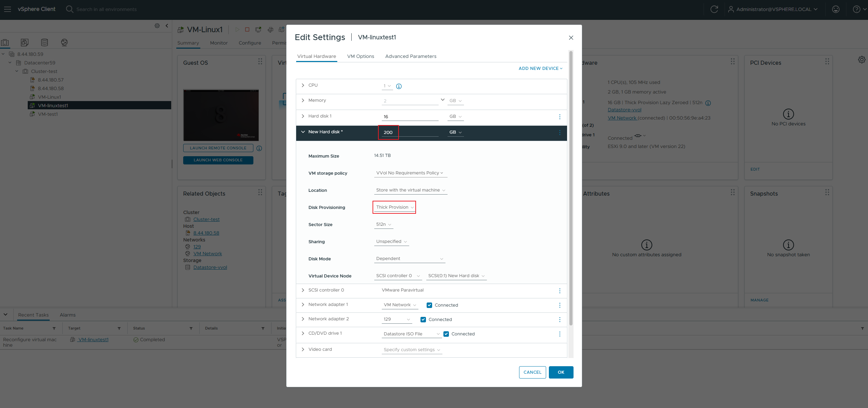Click the Snapshots card drag handle
Image resolution: width=868 pixels, height=408 pixels.
coord(827,192)
